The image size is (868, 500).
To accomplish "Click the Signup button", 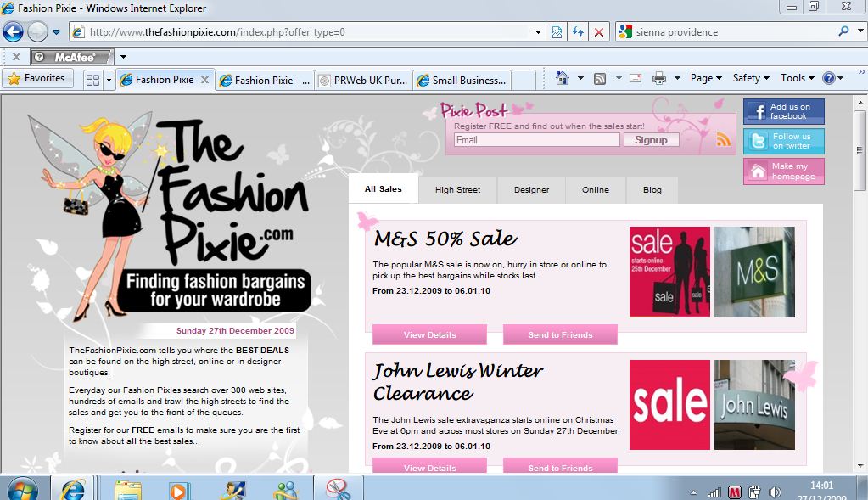I will coord(651,140).
